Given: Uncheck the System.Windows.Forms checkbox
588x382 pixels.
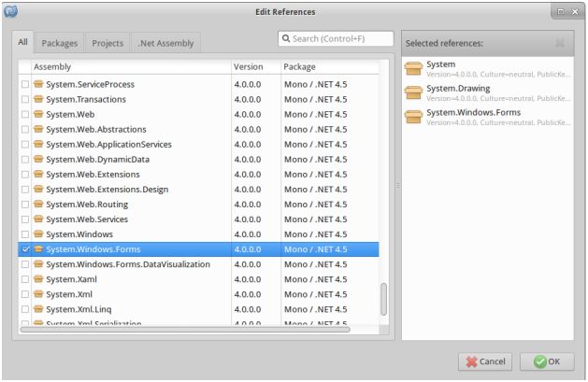Looking at the screenshot, I should pos(25,249).
